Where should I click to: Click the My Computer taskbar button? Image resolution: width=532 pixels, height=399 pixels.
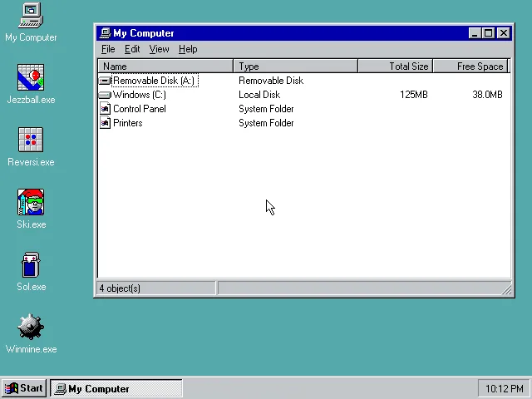pos(116,388)
